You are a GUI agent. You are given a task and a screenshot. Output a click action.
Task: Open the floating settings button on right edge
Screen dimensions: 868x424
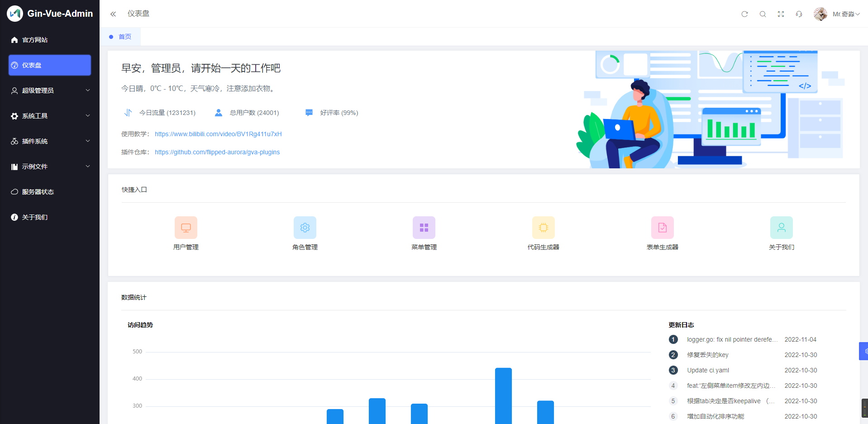(x=864, y=351)
